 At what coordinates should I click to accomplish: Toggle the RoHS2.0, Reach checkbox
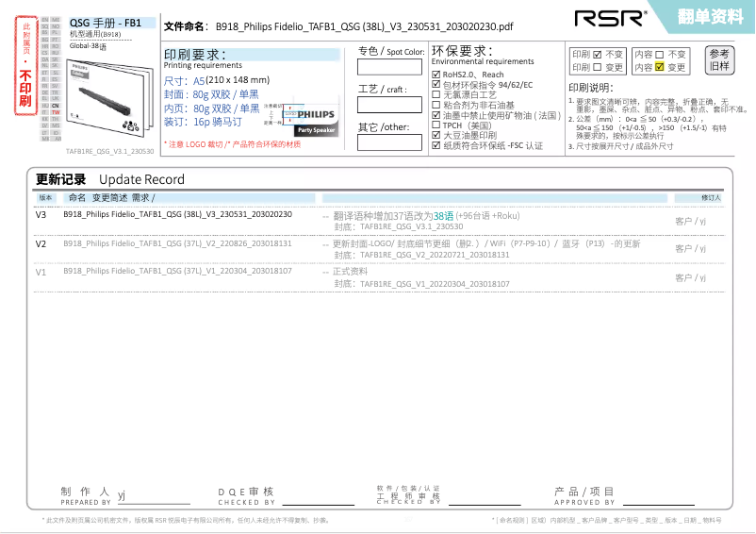[x=436, y=75]
